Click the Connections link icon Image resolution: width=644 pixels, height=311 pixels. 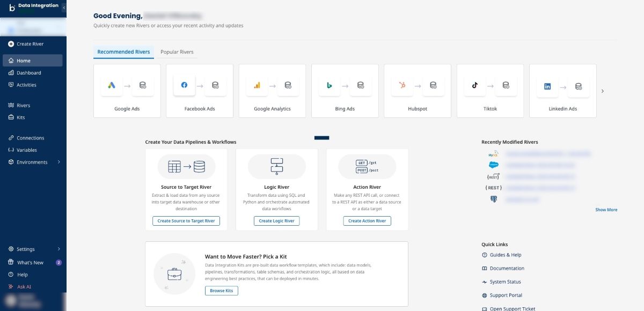point(11,138)
